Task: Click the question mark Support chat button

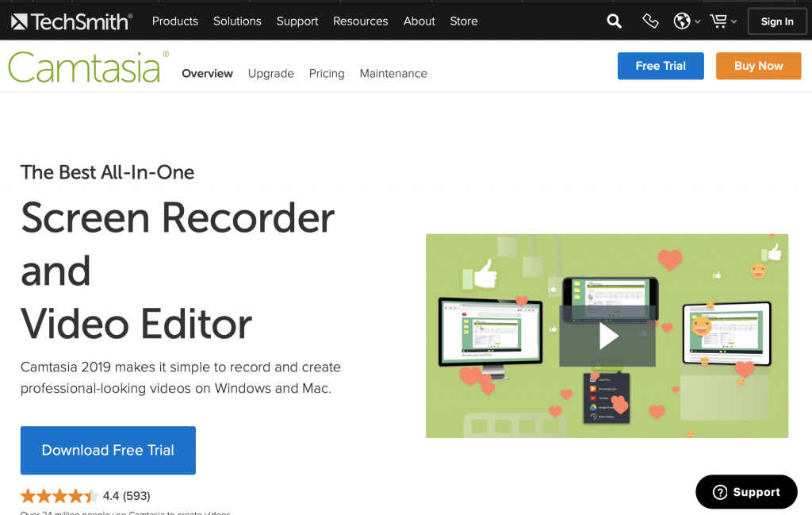Action: pyautogui.click(x=746, y=492)
